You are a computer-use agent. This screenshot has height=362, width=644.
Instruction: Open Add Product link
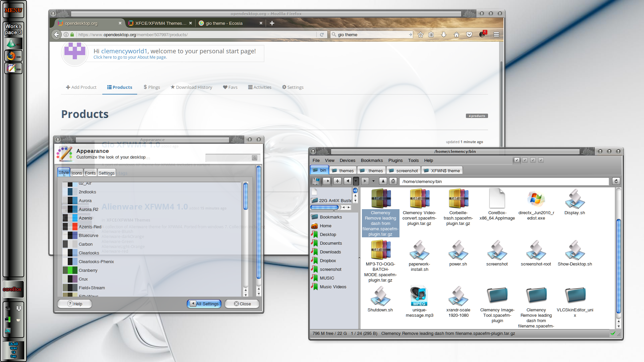(81, 87)
